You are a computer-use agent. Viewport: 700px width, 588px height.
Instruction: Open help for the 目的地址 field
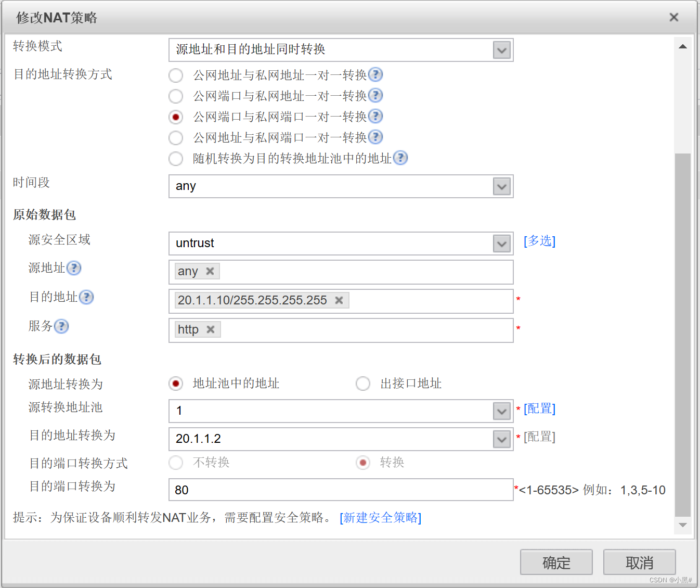pyautogui.click(x=87, y=297)
